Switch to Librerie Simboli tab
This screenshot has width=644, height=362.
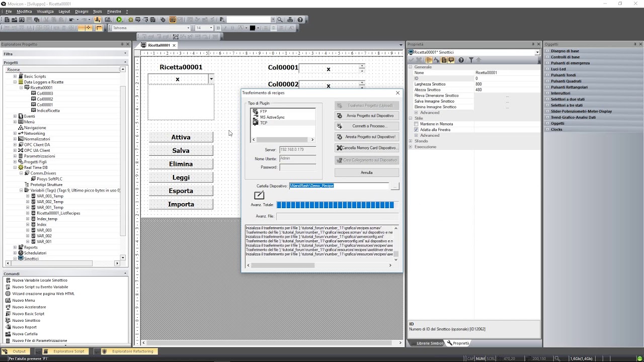(x=427, y=343)
